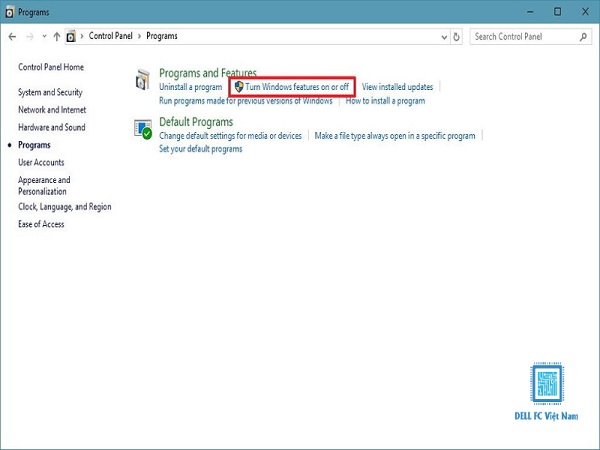Screen dimensions: 600x450
Task: Click the search magnifier icon
Action: tap(583, 37)
